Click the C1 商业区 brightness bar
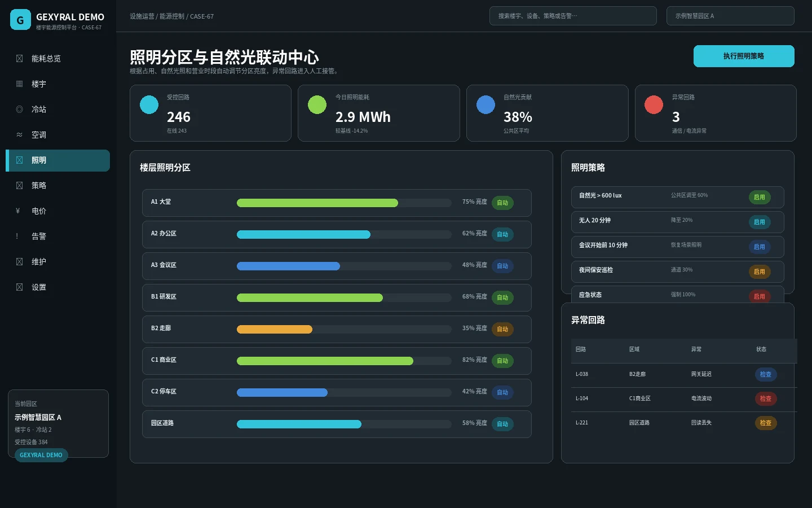Screen dimensions: 812x508 tap(344, 361)
